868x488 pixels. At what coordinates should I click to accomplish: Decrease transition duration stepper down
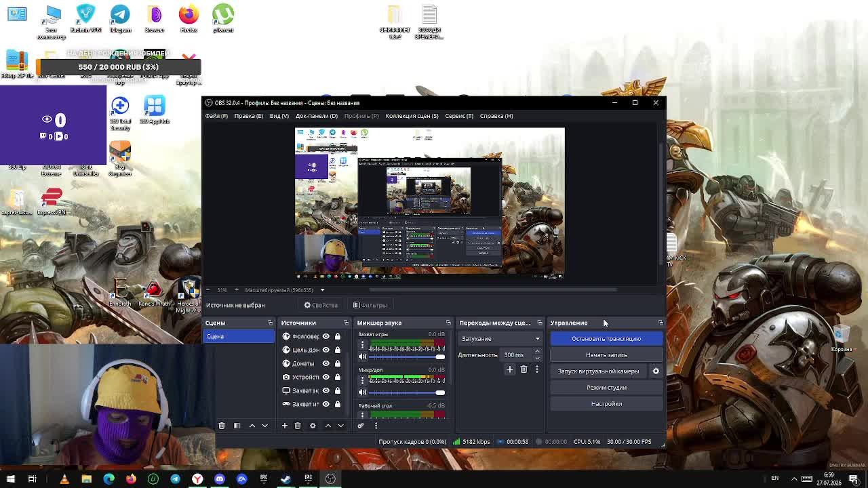click(537, 358)
